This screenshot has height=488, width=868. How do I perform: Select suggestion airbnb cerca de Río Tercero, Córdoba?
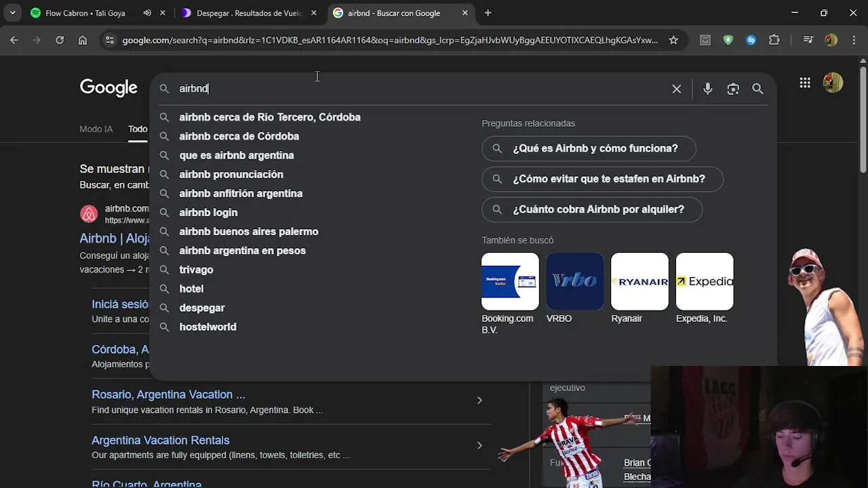point(270,117)
